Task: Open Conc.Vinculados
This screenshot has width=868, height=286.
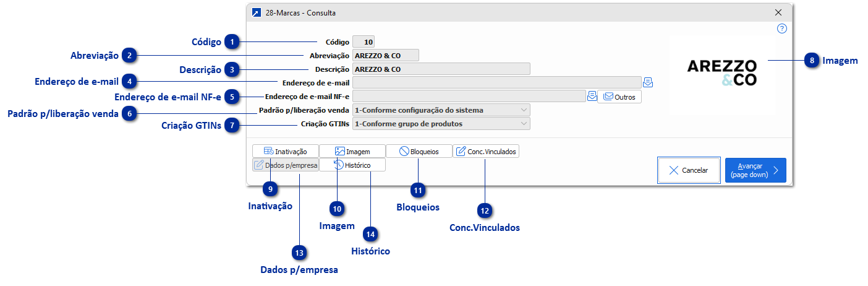Action: (486, 151)
